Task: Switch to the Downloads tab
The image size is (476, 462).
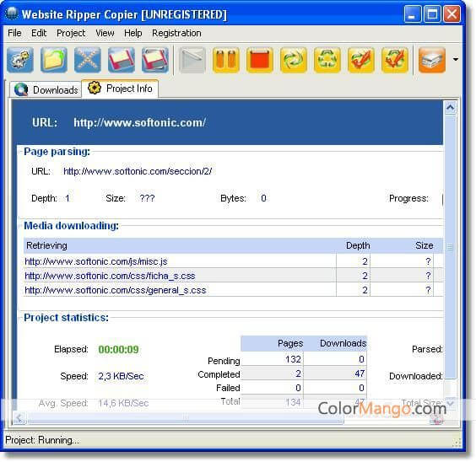Action: tap(46, 89)
